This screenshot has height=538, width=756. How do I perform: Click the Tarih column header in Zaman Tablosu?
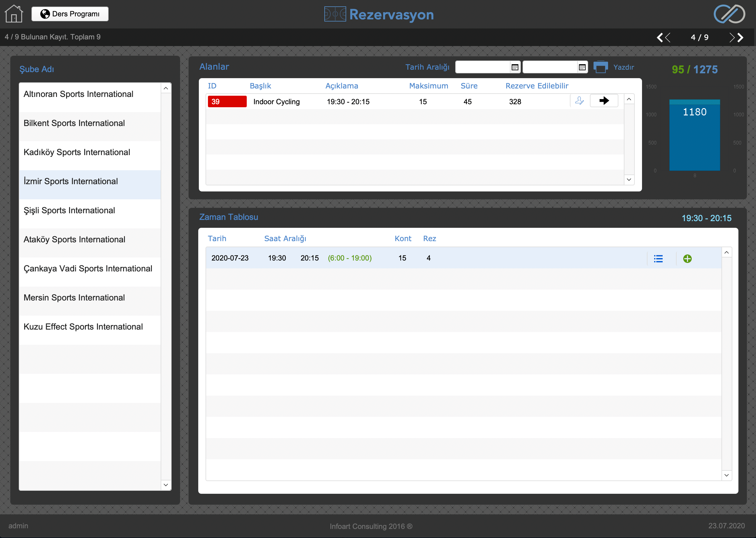pyautogui.click(x=217, y=238)
